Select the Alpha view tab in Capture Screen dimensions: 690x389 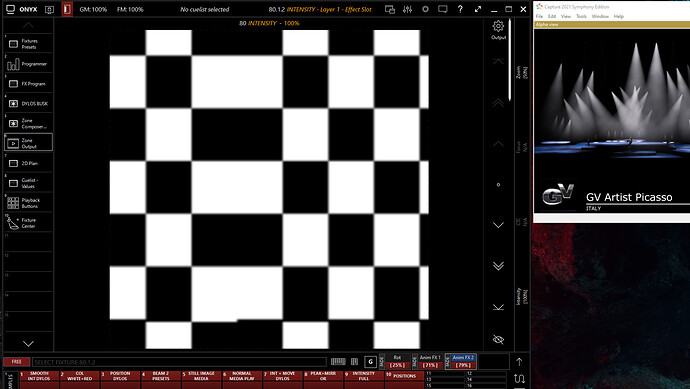547,25
